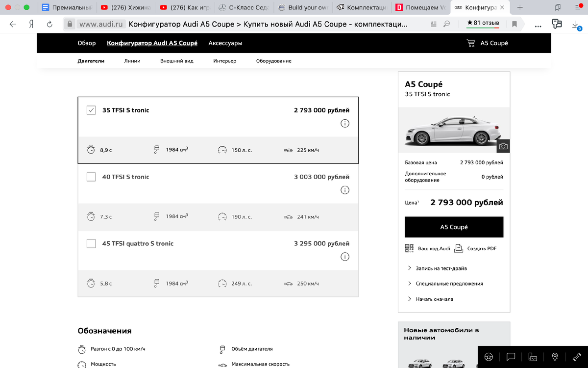Go back with browser back arrow

tap(13, 24)
